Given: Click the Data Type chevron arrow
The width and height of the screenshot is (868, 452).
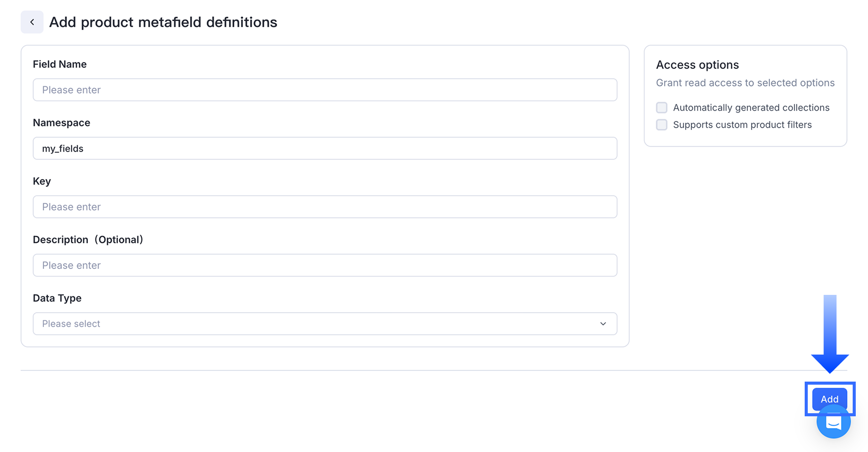Looking at the screenshot, I should (603, 324).
